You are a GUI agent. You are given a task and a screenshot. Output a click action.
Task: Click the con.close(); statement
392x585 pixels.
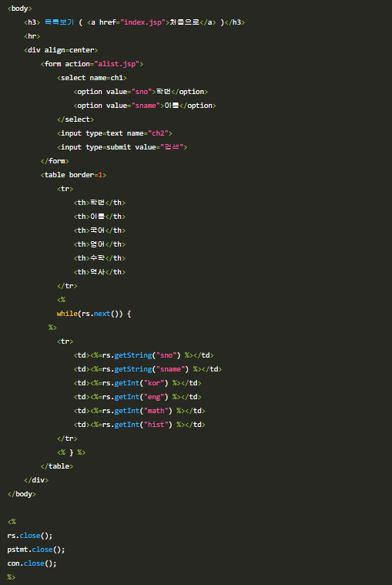click(x=32, y=563)
